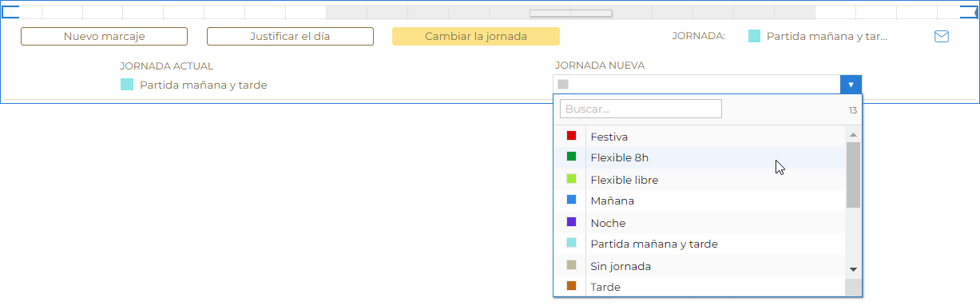Focus the Buscar search field
980x306 pixels.
641,109
